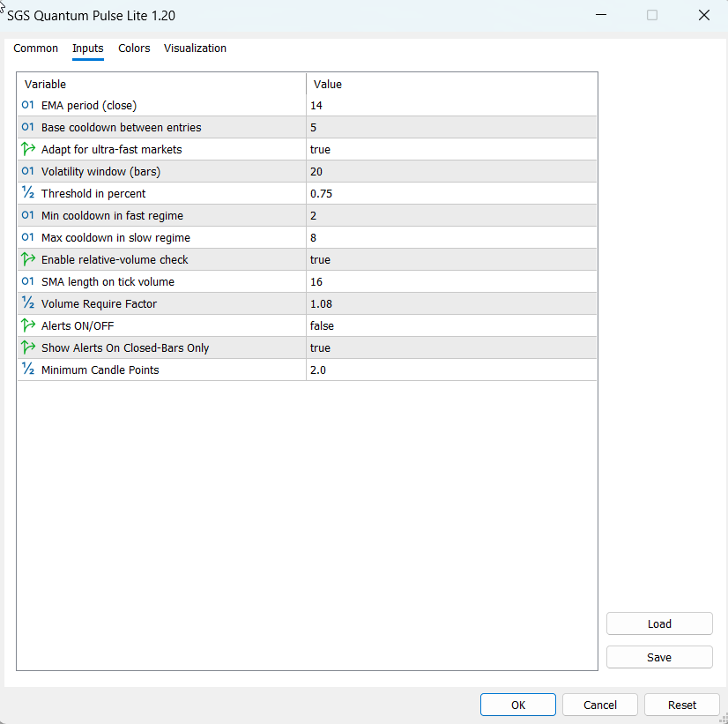Open the Colors tab
Viewport: 728px width, 724px height.
pyautogui.click(x=134, y=49)
